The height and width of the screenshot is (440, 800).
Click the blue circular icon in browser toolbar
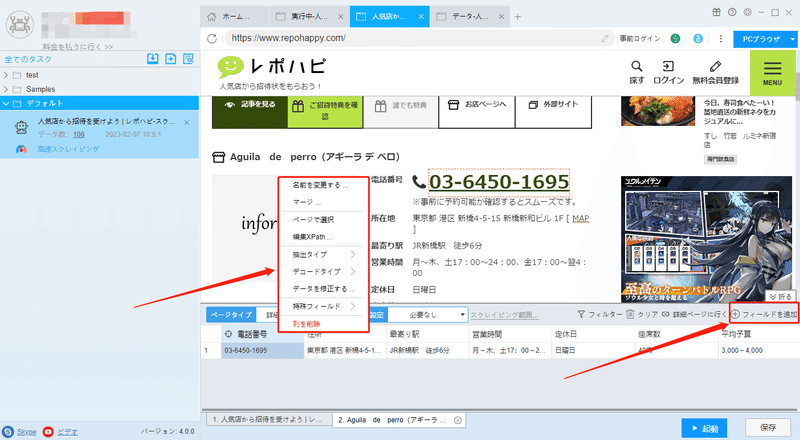pos(698,38)
